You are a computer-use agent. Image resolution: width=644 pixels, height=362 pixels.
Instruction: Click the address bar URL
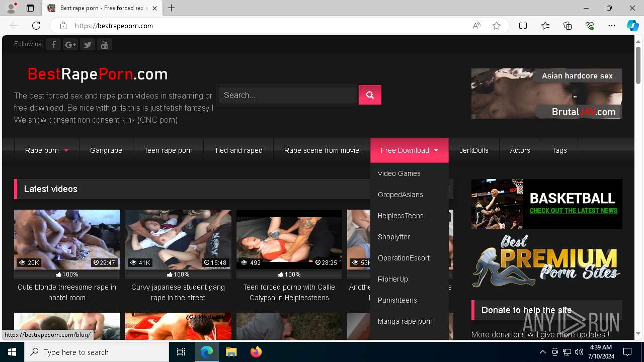tap(114, 26)
